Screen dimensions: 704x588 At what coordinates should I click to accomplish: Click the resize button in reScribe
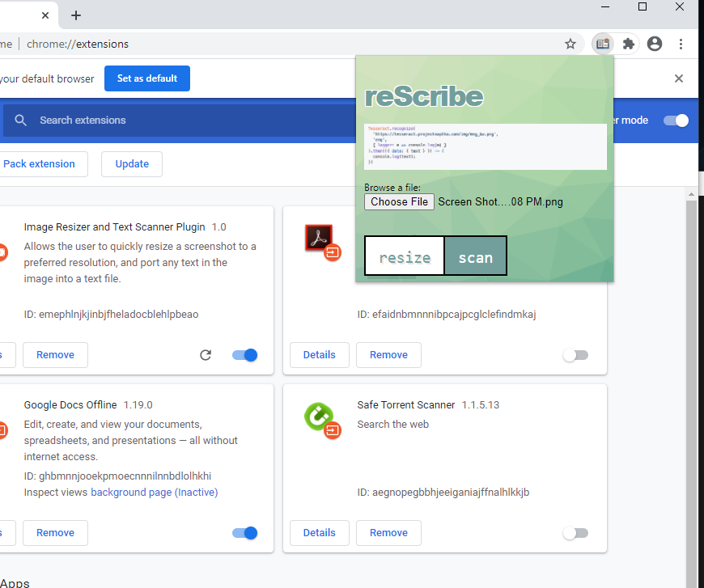(405, 256)
